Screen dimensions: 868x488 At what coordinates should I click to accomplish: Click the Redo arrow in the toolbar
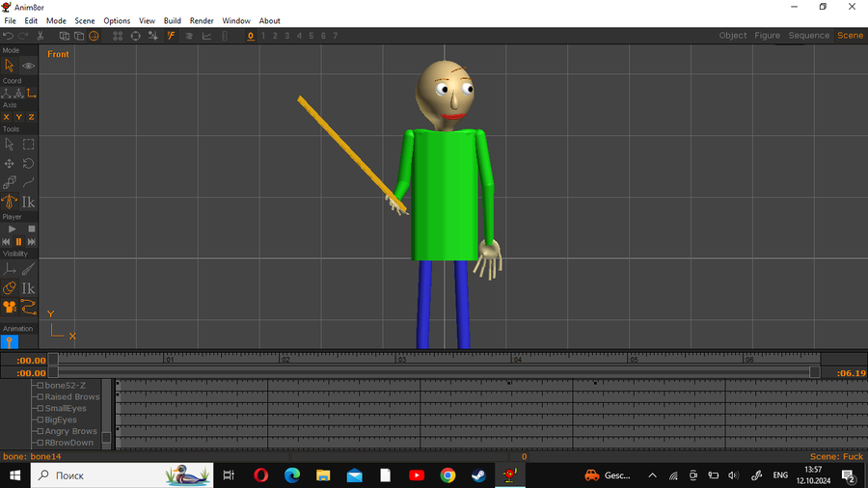point(23,36)
